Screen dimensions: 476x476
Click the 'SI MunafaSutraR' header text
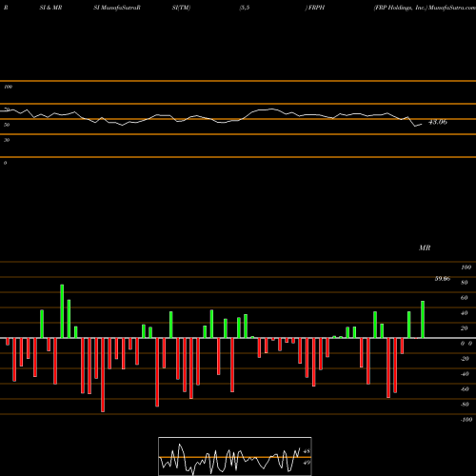click(117, 8)
